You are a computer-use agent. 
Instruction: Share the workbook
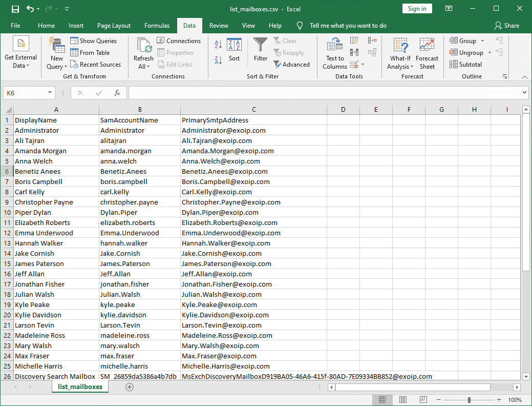point(507,26)
